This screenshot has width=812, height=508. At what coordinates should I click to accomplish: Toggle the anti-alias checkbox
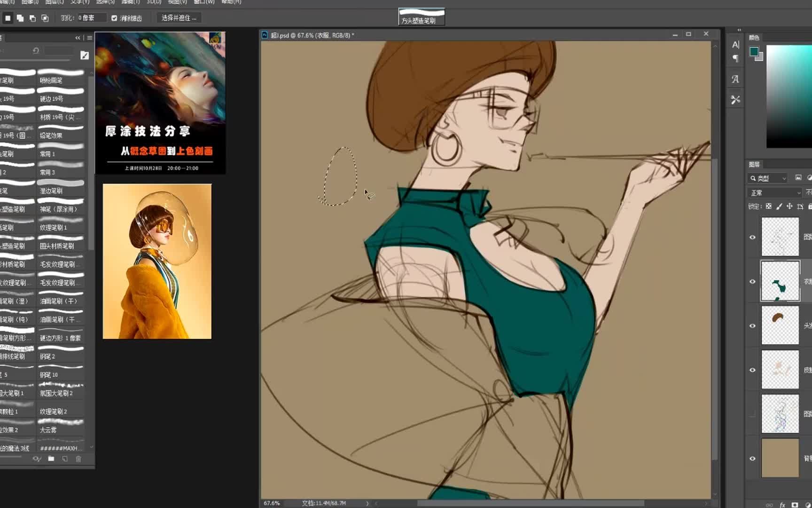coord(114,18)
